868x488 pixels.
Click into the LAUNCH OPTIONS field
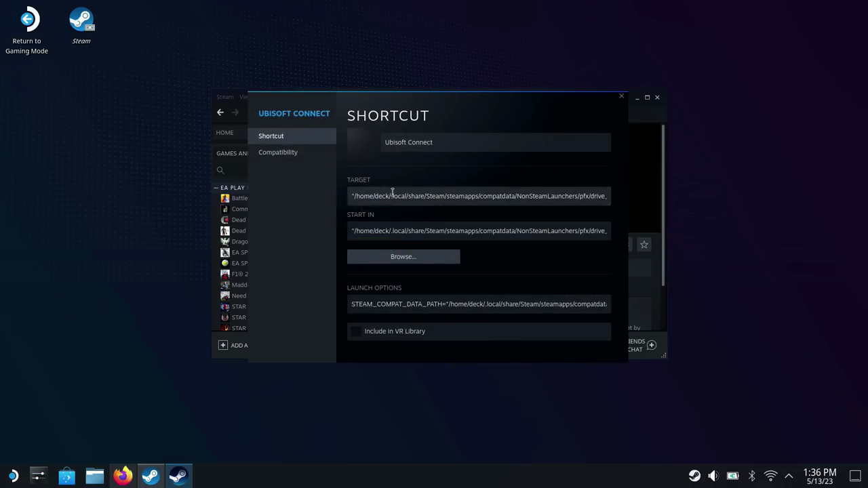pos(479,304)
